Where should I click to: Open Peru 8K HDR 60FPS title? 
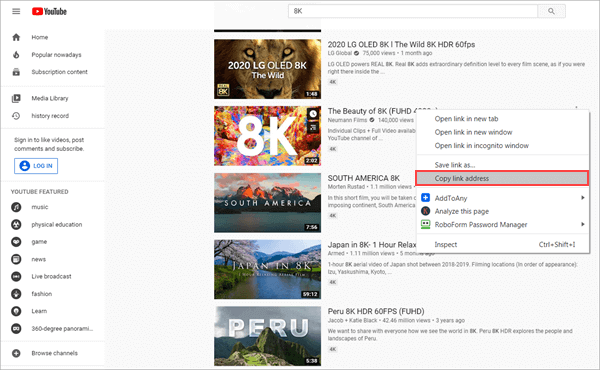(376, 311)
